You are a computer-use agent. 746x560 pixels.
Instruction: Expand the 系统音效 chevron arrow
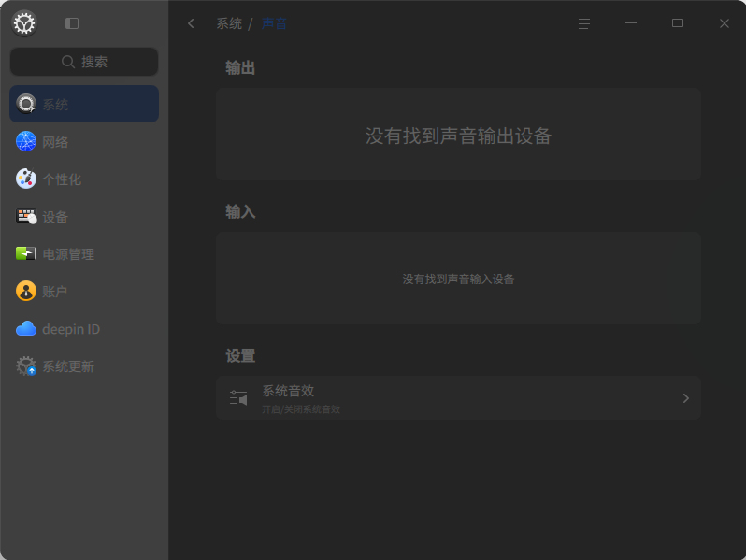click(x=685, y=398)
